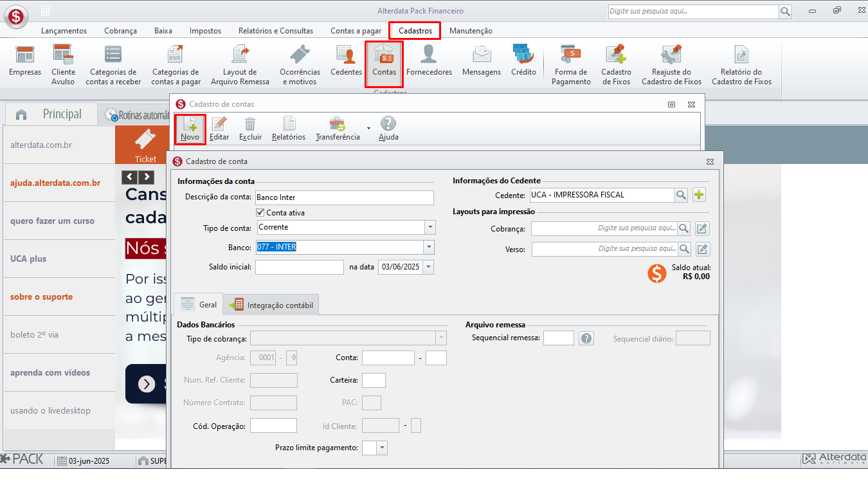Open the alterdata.com.br link

(41, 145)
